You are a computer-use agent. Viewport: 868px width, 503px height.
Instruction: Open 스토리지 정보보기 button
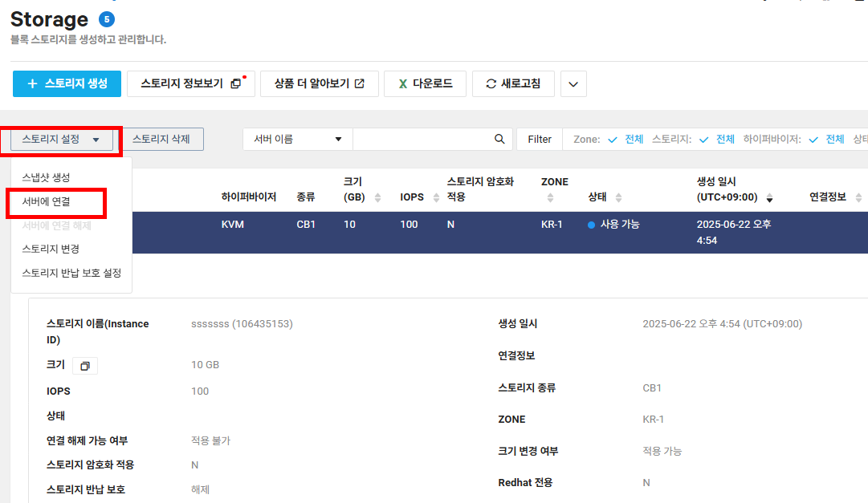pyautogui.click(x=190, y=83)
